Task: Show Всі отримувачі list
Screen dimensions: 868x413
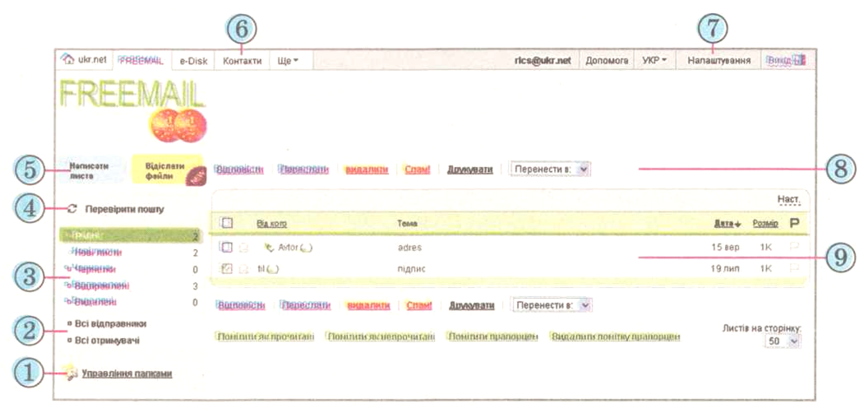Action: (x=107, y=340)
